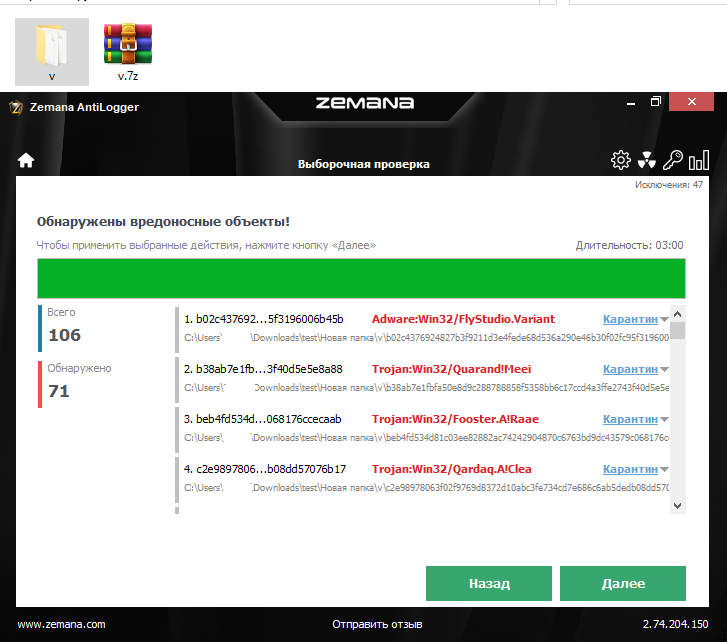Open Карантин action link for Trojan:Win32/Qardaq.A!Clea
The height and width of the screenshot is (642, 727).
point(630,469)
